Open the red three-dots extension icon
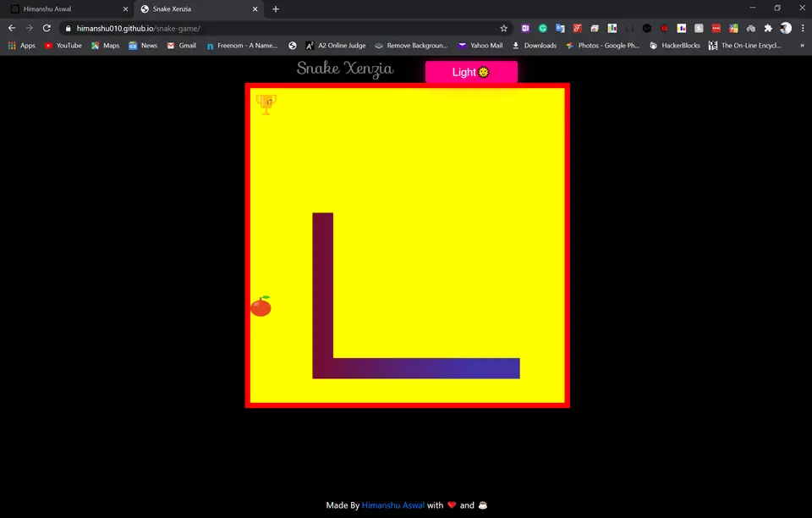This screenshot has height=518, width=812. tap(716, 29)
